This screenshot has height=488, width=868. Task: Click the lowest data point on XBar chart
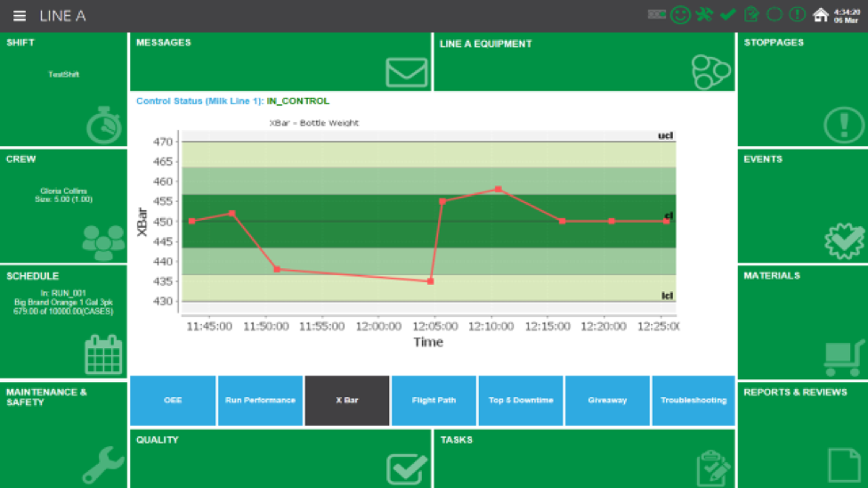pyautogui.click(x=430, y=281)
